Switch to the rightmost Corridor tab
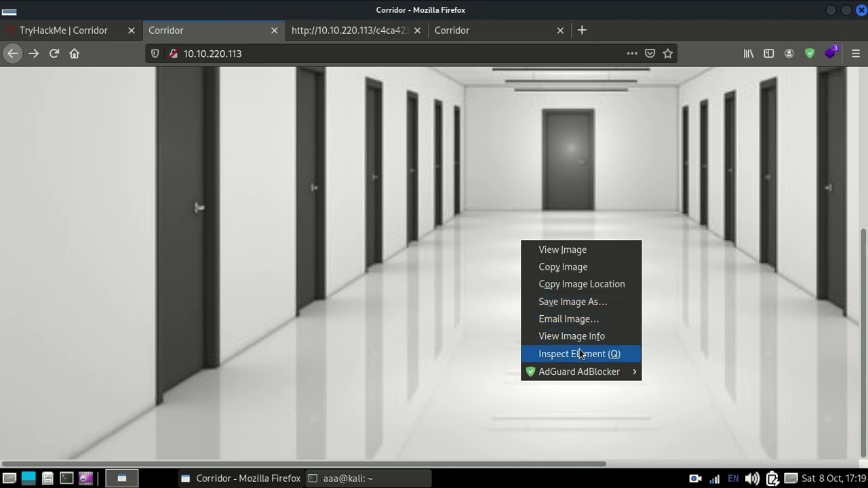This screenshot has width=868, height=488. point(500,30)
